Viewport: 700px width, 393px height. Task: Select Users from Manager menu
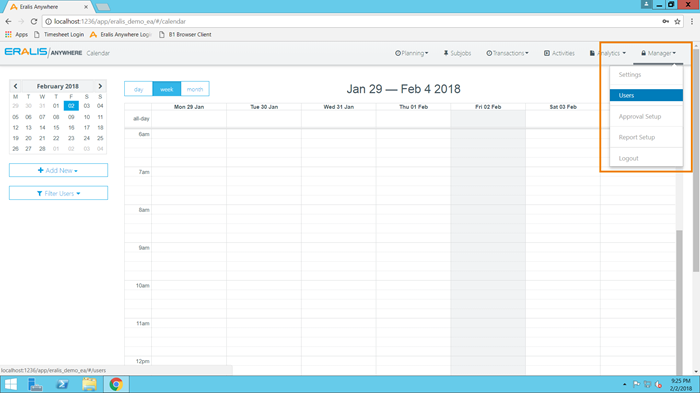tap(646, 95)
